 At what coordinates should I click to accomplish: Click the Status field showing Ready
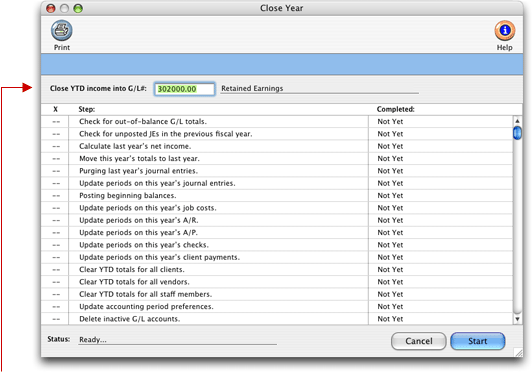177,340
